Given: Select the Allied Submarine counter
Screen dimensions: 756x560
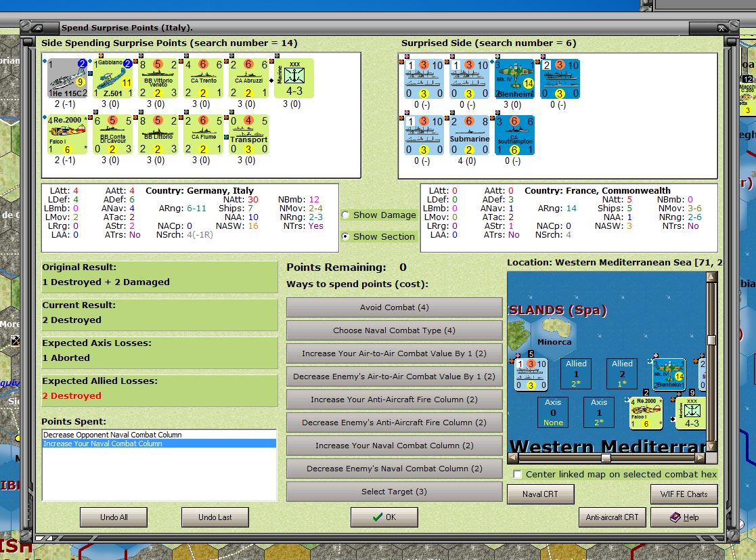Looking at the screenshot, I should click(x=470, y=135).
